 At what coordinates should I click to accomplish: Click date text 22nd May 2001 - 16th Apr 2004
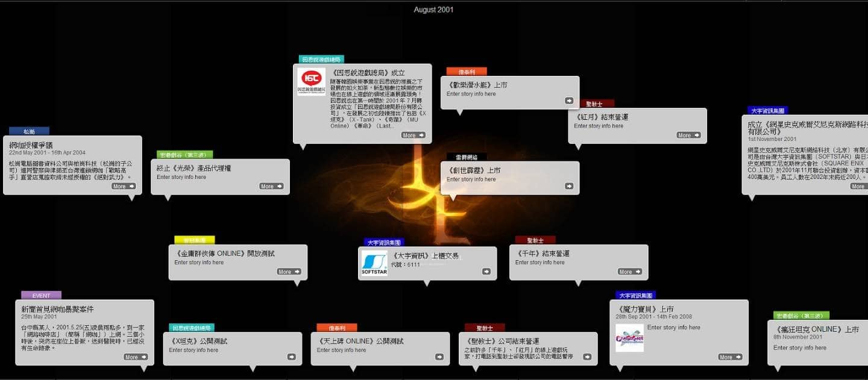tap(47, 153)
